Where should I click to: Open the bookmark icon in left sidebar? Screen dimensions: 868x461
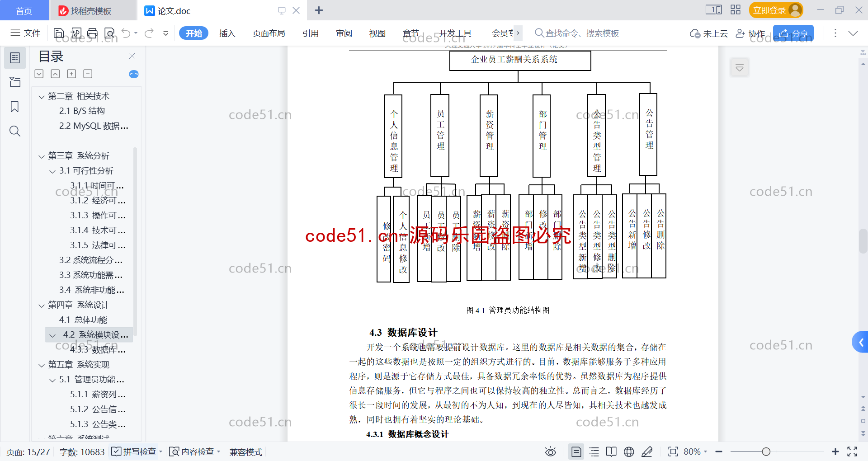pos(15,107)
